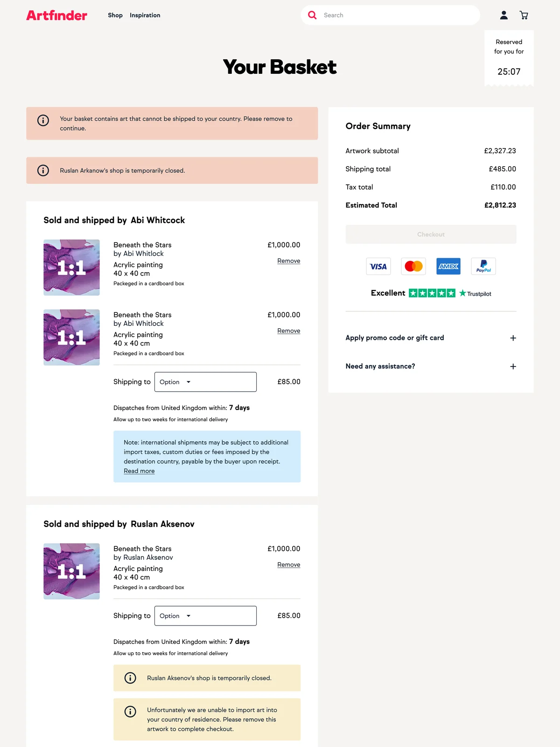Open the Inspiration menu
This screenshot has height=747, width=560.
click(x=145, y=15)
